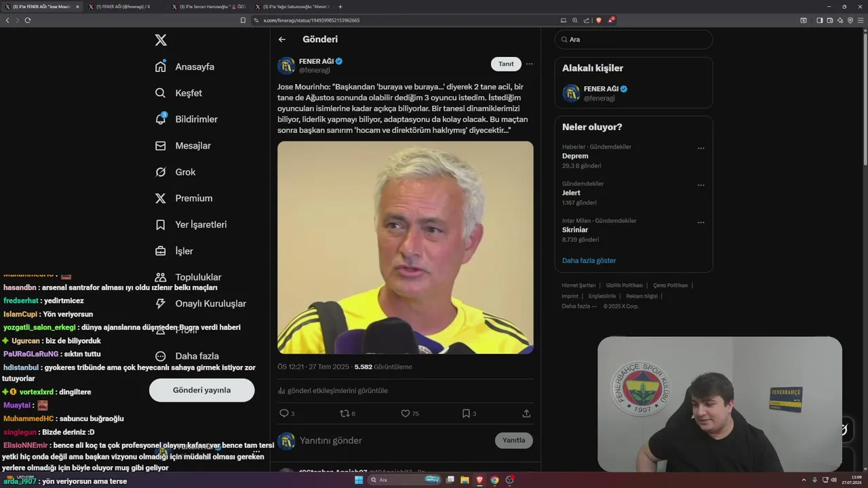The width and height of the screenshot is (868, 488).
Task: Click the Windows taskbar Ara search box
Action: [405, 480]
